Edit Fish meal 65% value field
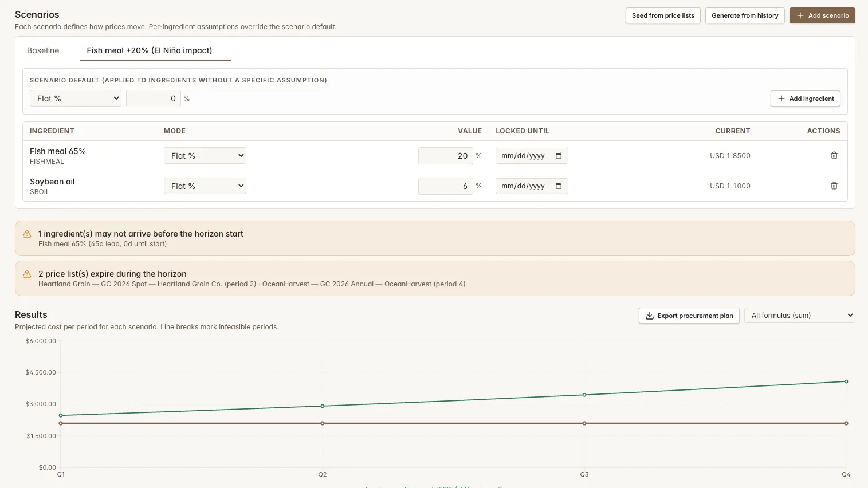Screen dimensions: 868x488 coord(446,156)
